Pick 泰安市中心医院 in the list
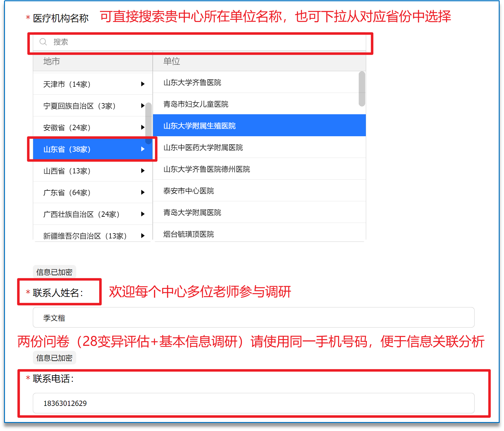504x431 pixels. click(189, 191)
